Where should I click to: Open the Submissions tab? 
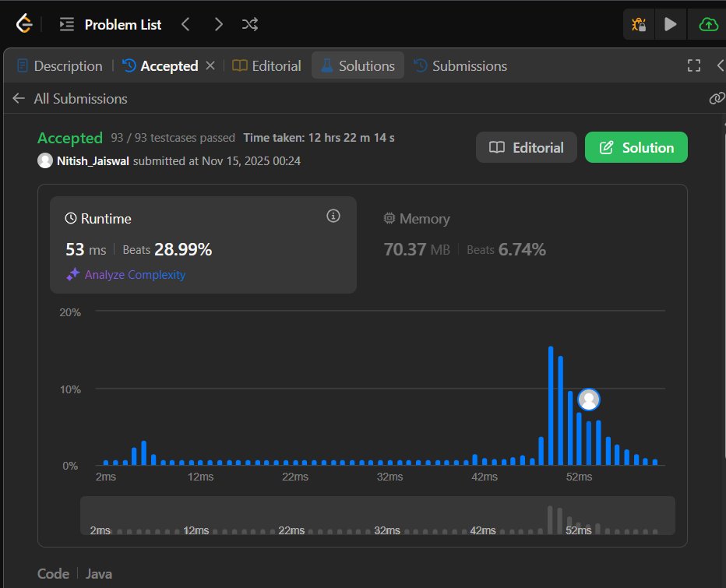pyautogui.click(x=460, y=65)
